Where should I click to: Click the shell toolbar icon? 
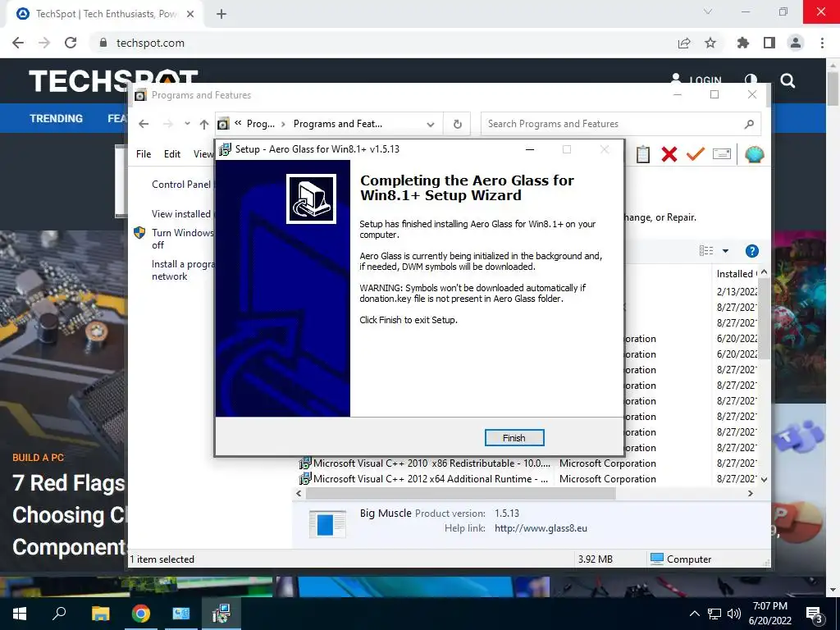pyautogui.click(x=755, y=155)
